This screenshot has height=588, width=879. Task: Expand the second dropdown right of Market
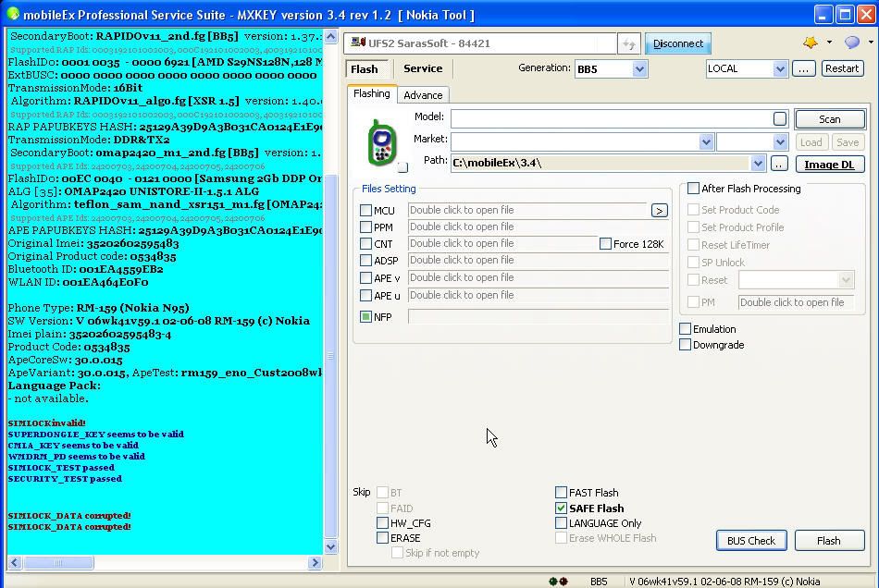click(x=780, y=141)
